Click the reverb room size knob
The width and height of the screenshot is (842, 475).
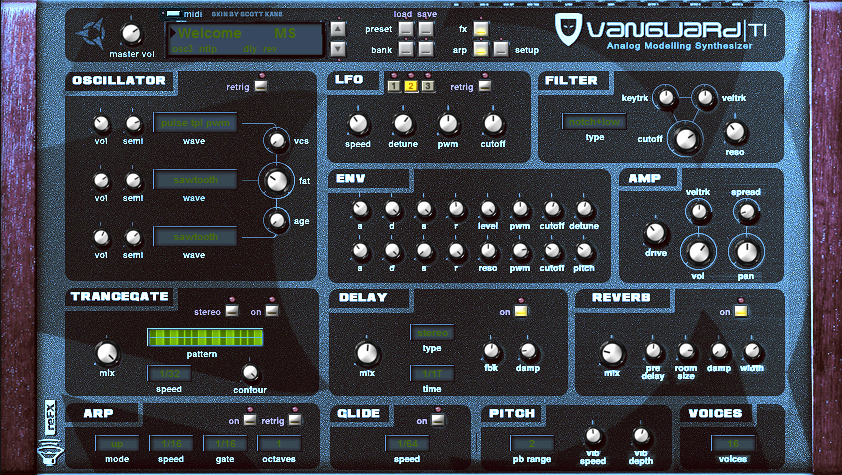tap(686, 352)
